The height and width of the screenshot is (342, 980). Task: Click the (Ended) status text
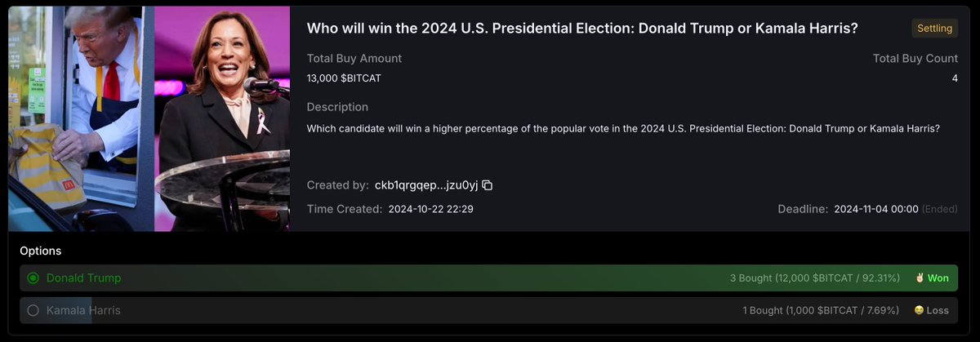point(939,209)
